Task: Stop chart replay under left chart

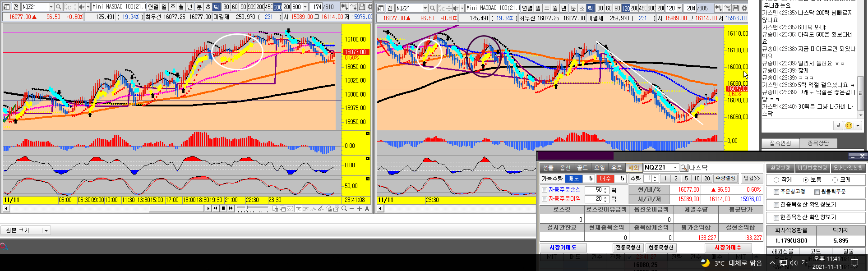Action: pyautogui.click(x=223, y=208)
